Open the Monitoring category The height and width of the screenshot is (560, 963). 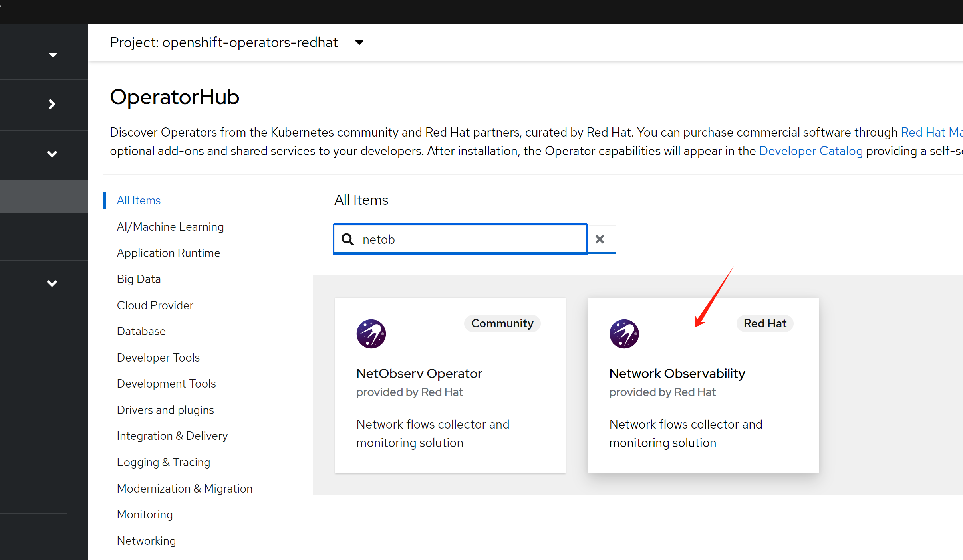click(145, 514)
